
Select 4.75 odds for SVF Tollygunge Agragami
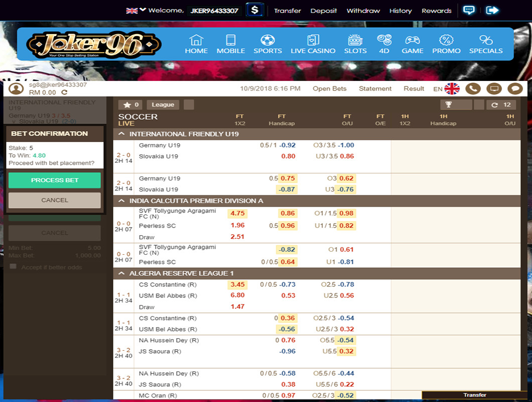[x=237, y=213]
